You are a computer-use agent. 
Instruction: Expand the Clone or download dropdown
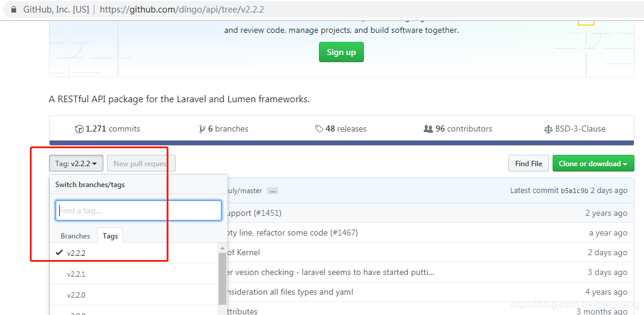(593, 163)
